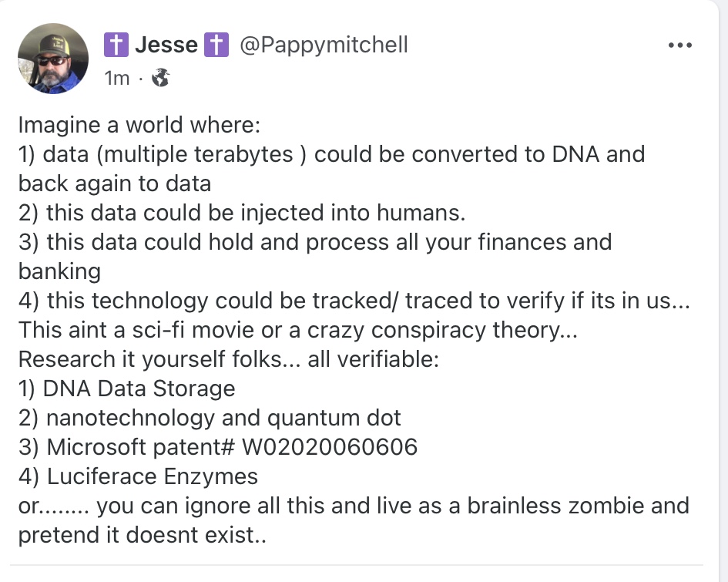Click the Microsoft patent number W02020060606
The image size is (728, 582).
pyautogui.click(x=329, y=447)
